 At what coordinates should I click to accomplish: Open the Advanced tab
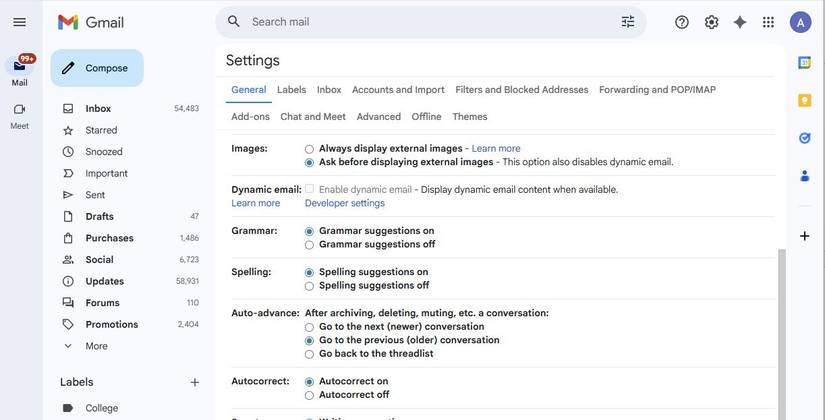click(379, 116)
